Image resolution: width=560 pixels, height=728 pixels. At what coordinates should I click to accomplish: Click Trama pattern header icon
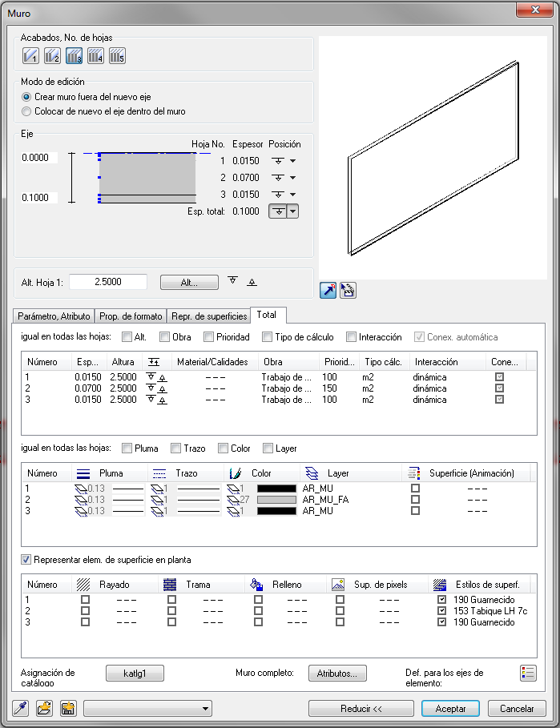click(170, 585)
